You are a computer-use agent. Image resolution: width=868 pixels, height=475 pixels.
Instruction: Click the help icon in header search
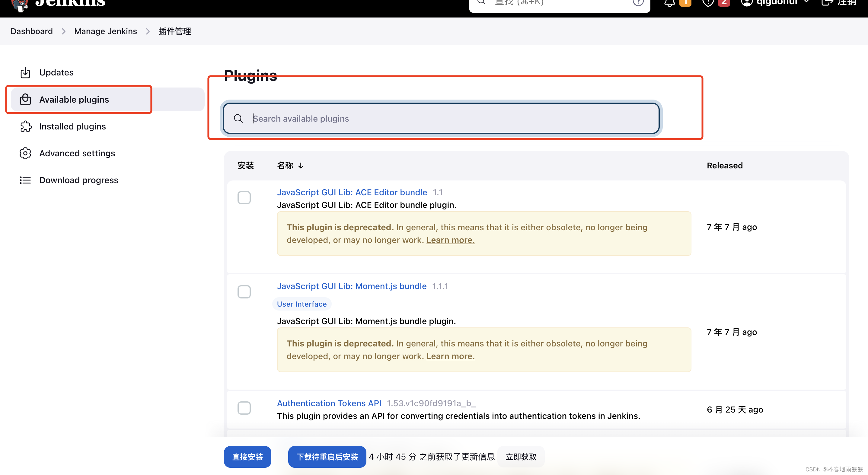pos(638,3)
